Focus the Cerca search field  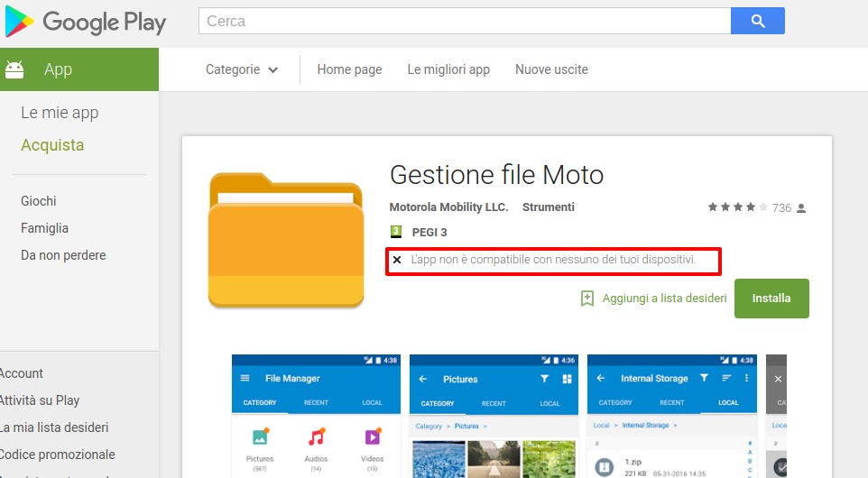click(x=465, y=21)
